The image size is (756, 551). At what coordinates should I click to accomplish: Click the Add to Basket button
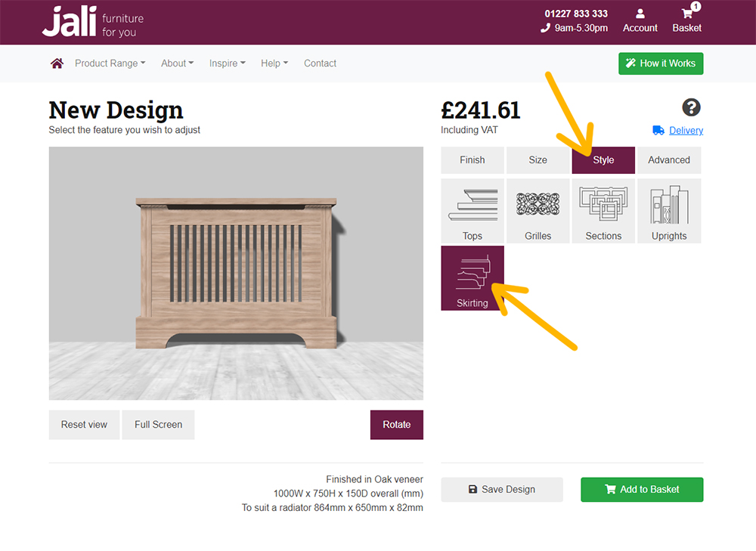point(642,489)
